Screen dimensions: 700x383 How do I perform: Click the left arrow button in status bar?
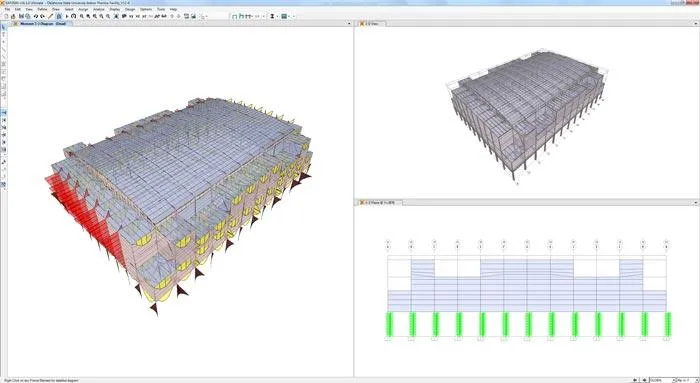tap(635, 380)
